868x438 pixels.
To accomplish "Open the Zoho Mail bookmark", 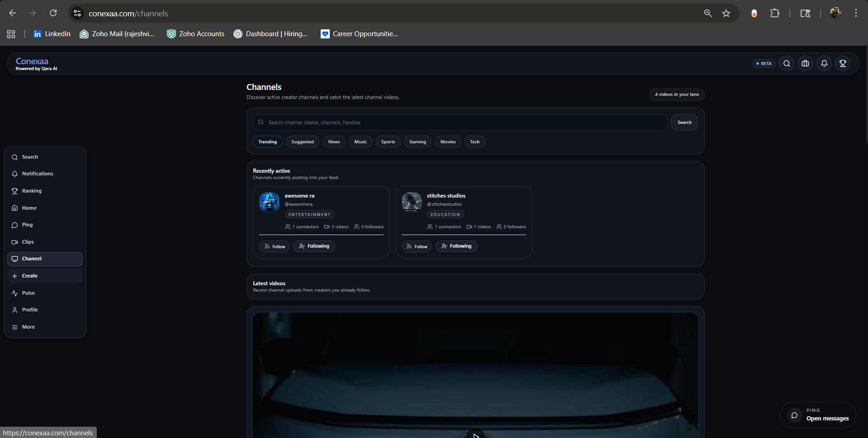I will (x=117, y=34).
